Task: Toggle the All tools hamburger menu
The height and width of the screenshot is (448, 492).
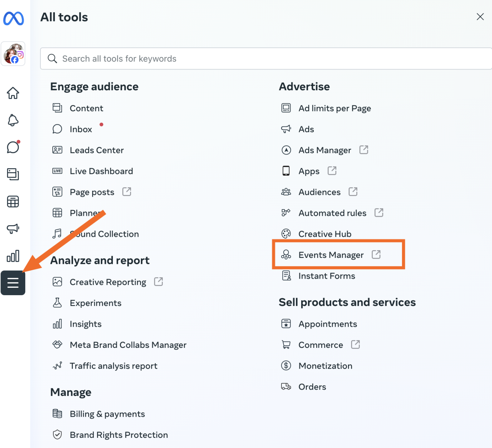Action: (x=13, y=283)
